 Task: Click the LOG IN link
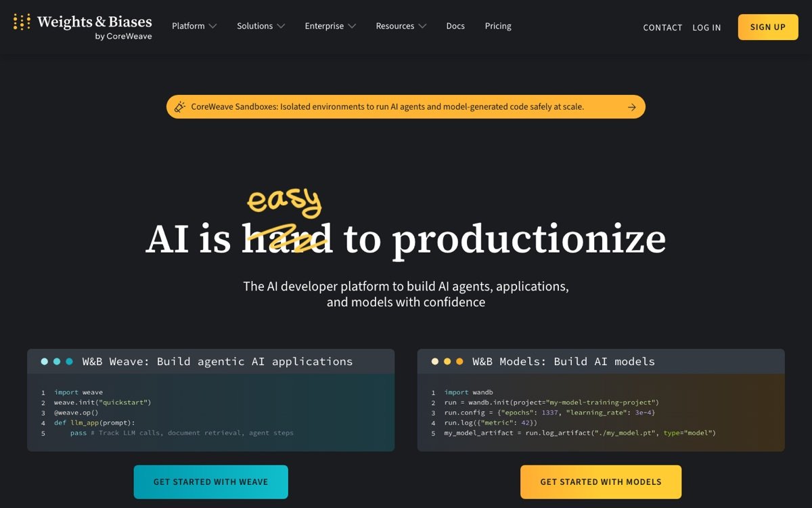point(706,28)
